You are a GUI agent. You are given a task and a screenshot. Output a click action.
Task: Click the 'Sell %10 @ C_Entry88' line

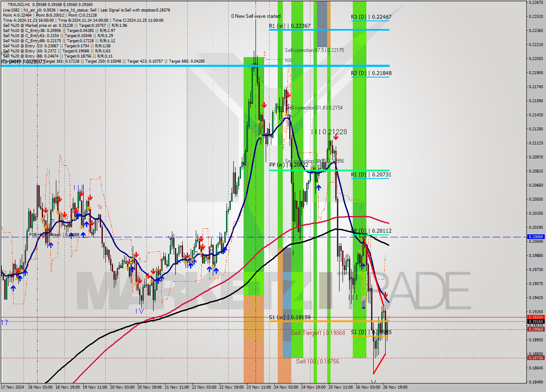pos(59,40)
